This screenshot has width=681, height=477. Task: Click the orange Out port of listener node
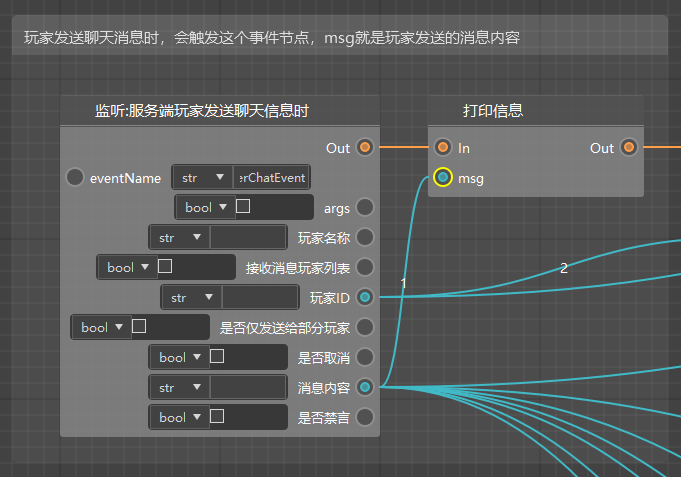(x=365, y=147)
